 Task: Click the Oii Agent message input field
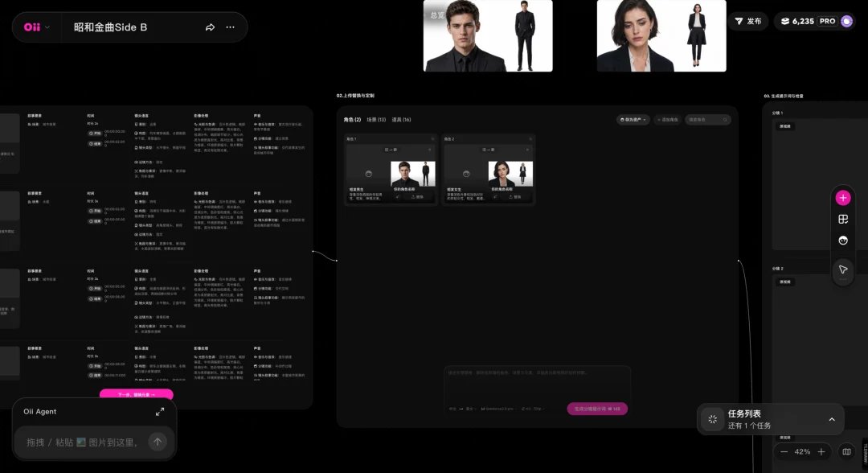tap(82, 442)
